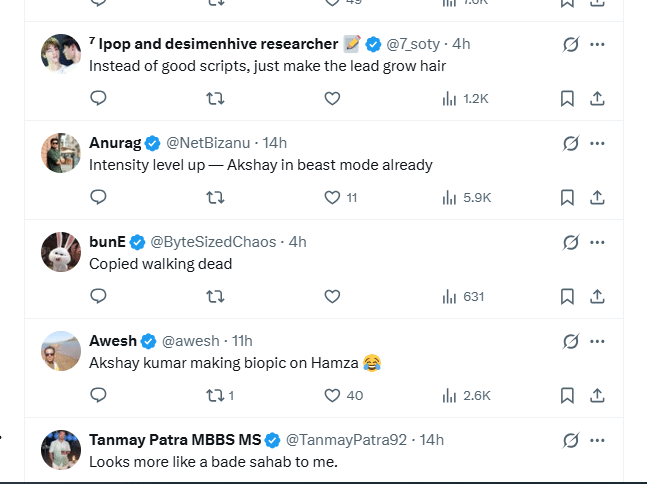Open Tanmay Patra MBBS MS's avatar
The width and height of the screenshot is (647, 484).
coord(61,450)
